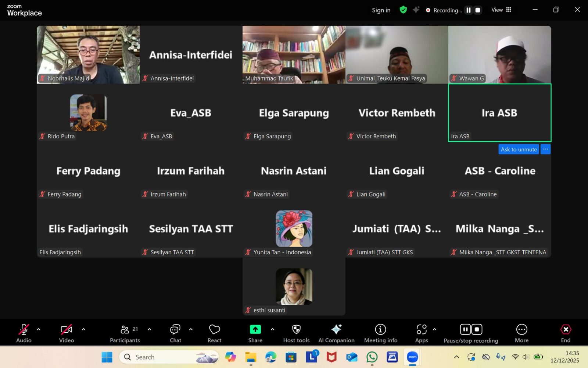This screenshot has height=368, width=588.
Task: Open the React emoji menu
Action: point(214,333)
